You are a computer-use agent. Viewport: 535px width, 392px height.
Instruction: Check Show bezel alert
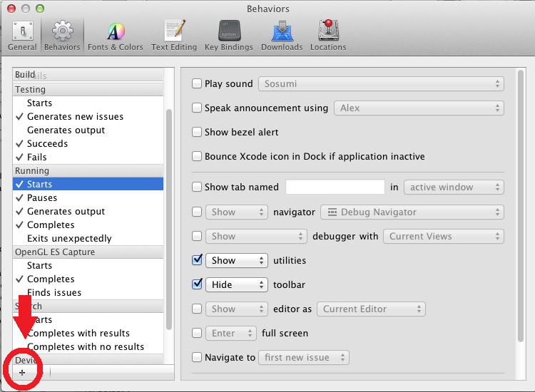click(x=197, y=132)
